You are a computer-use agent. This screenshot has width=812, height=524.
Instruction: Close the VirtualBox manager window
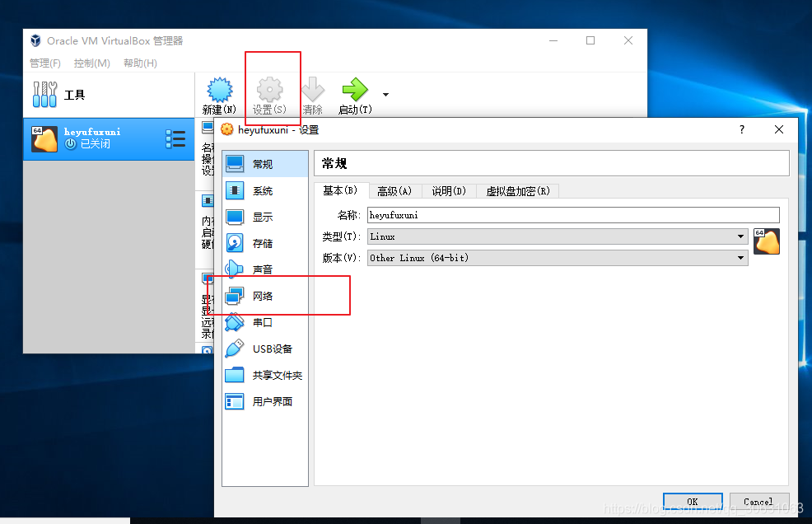click(628, 40)
